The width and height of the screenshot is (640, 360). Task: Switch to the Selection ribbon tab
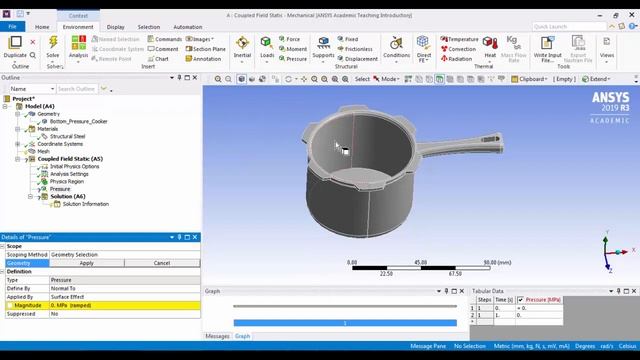(x=149, y=27)
